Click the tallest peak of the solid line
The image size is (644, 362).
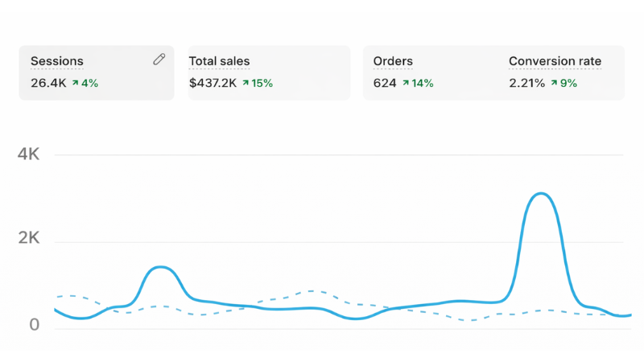coord(541,194)
